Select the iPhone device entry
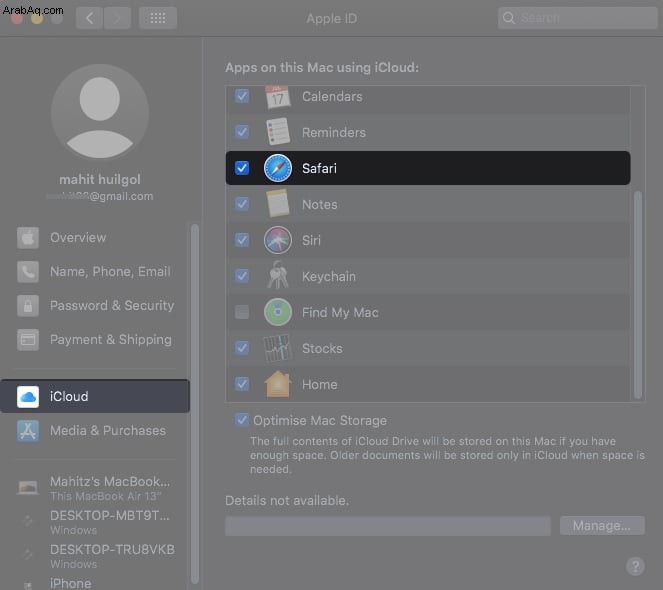 [95, 582]
